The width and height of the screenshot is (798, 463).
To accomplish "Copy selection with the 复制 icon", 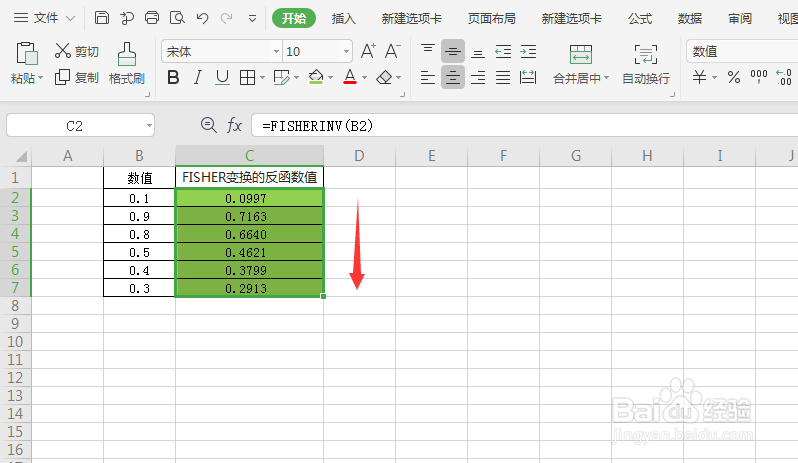I will point(62,77).
